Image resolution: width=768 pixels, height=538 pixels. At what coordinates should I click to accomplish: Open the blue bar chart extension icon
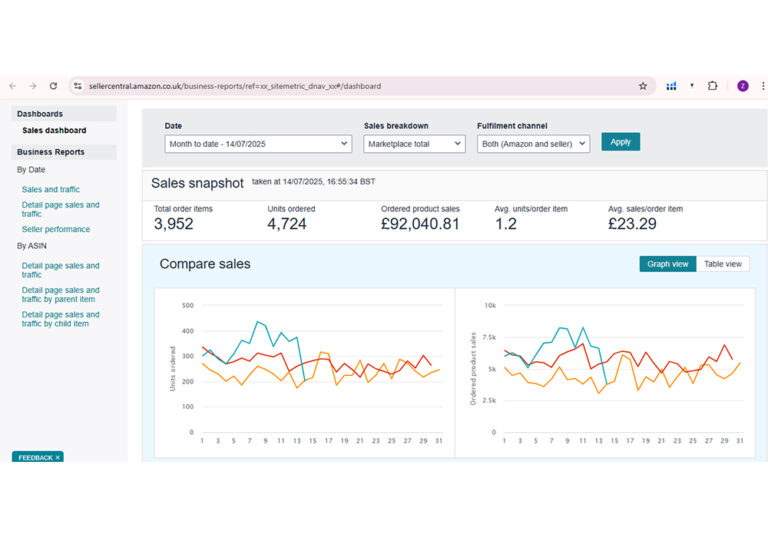click(x=671, y=86)
